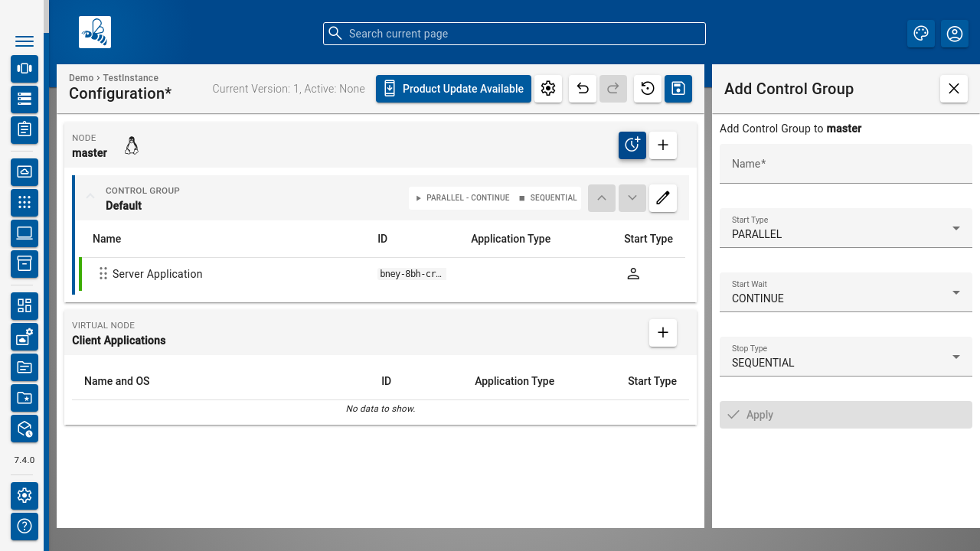Click the BDeploy bee logo
Screen dimensions: 980x551
click(x=95, y=32)
